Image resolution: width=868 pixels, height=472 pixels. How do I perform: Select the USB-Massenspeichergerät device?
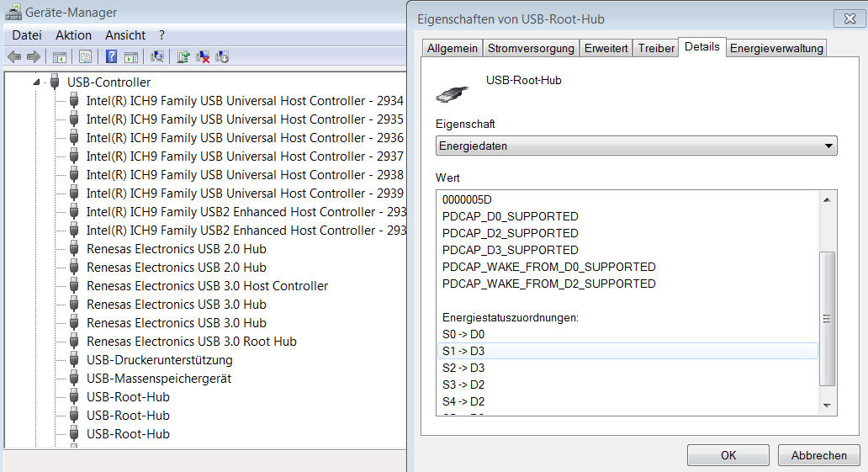tap(159, 379)
